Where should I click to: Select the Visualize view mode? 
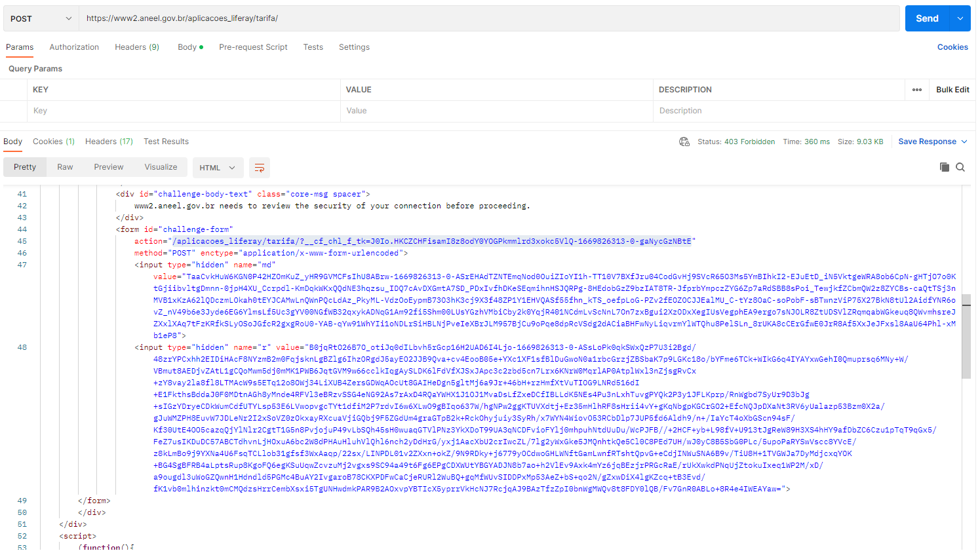161,167
